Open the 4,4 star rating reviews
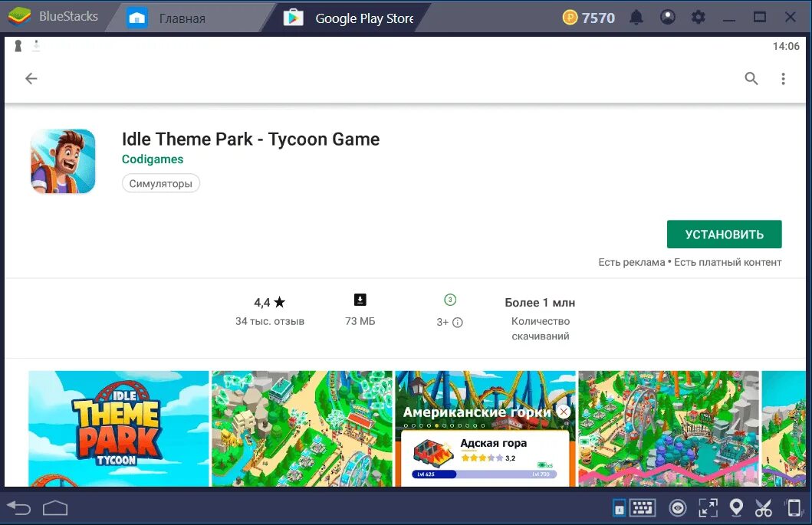The width and height of the screenshot is (812, 525). (269, 303)
